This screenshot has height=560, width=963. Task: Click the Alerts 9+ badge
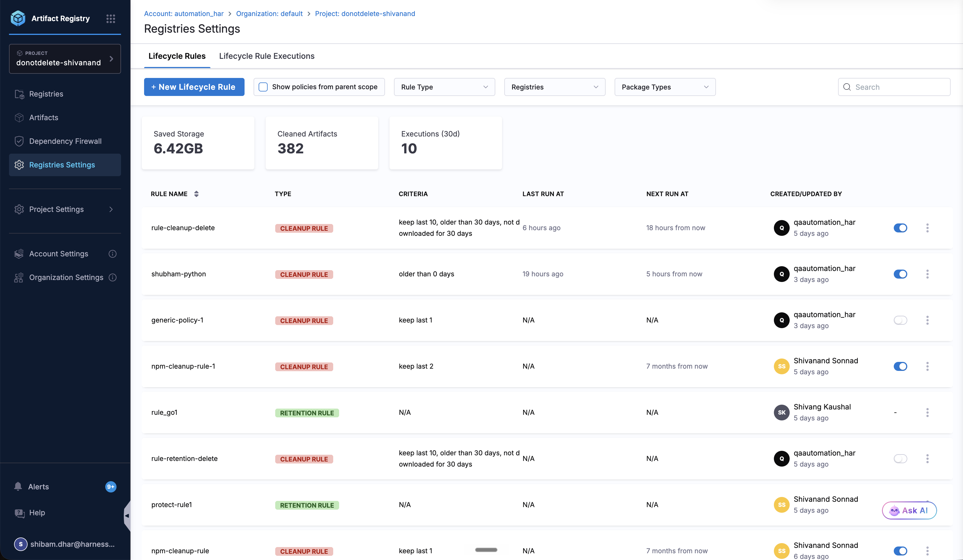tap(111, 487)
